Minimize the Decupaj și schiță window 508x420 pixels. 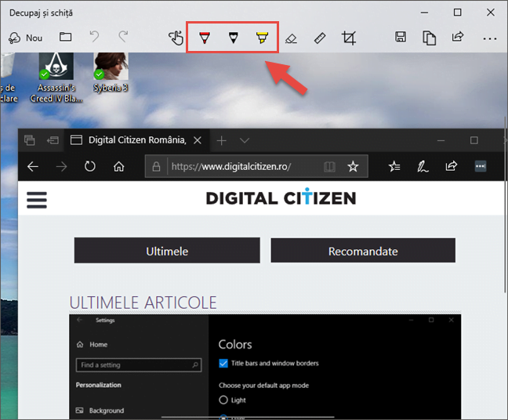(x=424, y=13)
